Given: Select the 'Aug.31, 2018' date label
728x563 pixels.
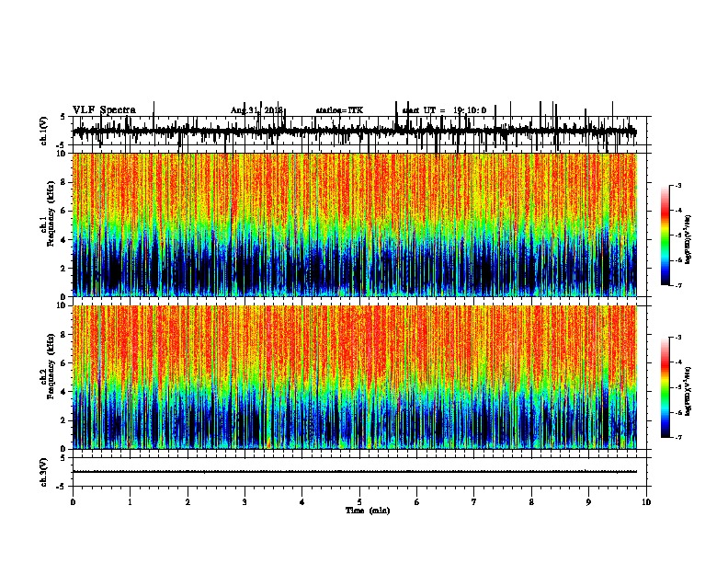Looking at the screenshot, I should (256, 110).
